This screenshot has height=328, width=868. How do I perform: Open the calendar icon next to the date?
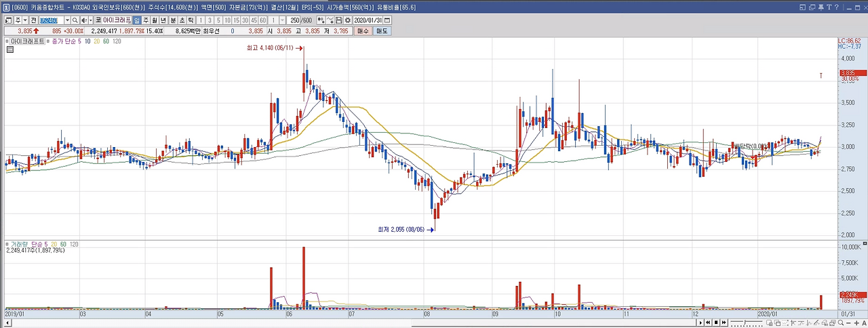pos(387,20)
